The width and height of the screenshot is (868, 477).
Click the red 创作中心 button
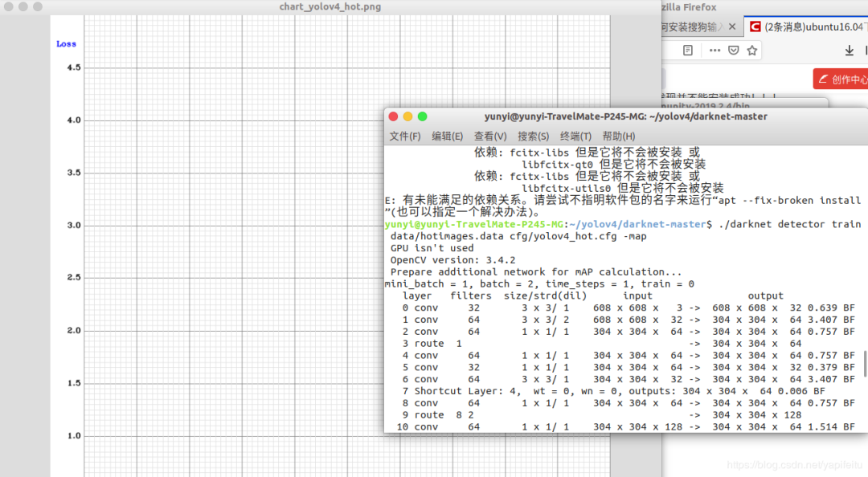(x=841, y=79)
